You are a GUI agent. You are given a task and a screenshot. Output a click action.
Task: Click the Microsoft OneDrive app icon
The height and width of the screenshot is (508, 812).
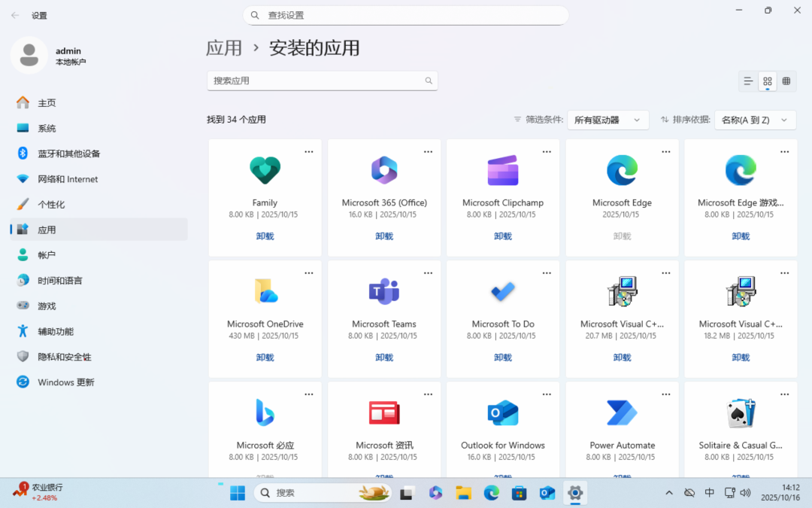click(x=265, y=291)
